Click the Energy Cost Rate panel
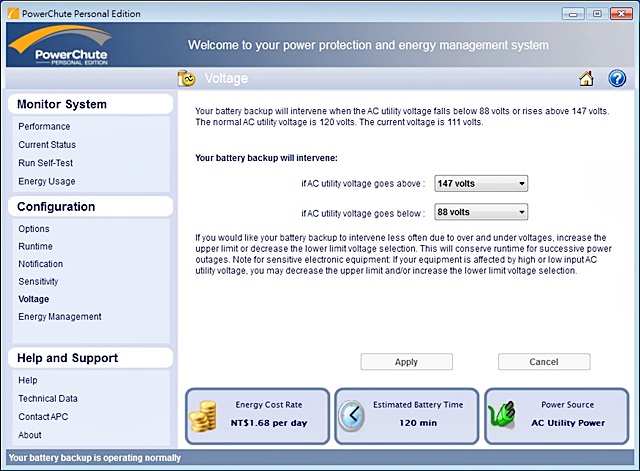Viewport: 640px width, 471px height. tap(257, 416)
